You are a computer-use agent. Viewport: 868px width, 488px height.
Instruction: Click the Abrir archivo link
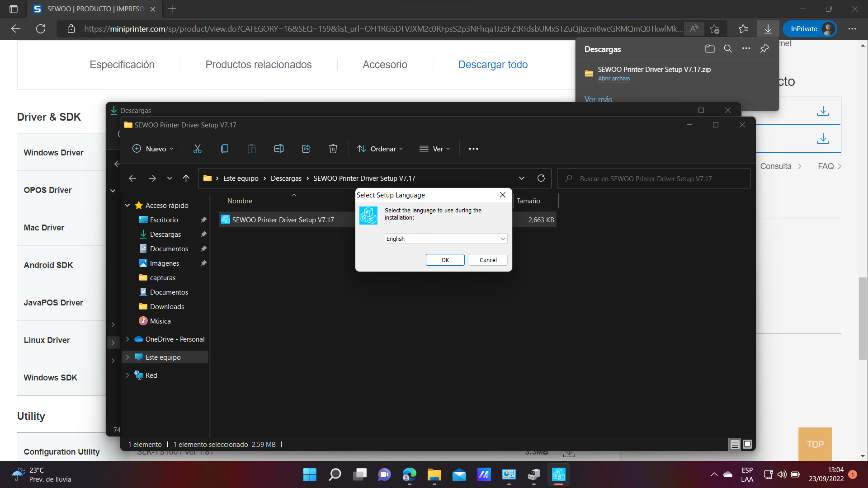[x=613, y=79]
